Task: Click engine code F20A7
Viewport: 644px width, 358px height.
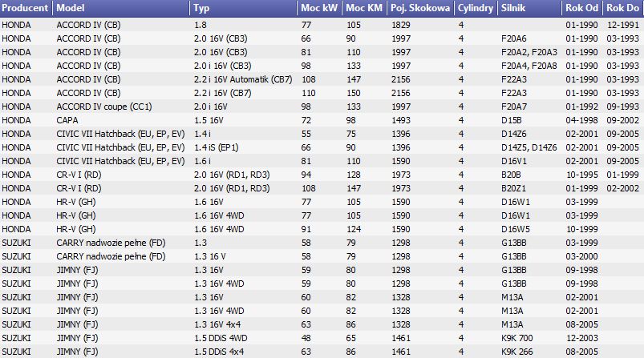Action: pyautogui.click(x=514, y=107)
